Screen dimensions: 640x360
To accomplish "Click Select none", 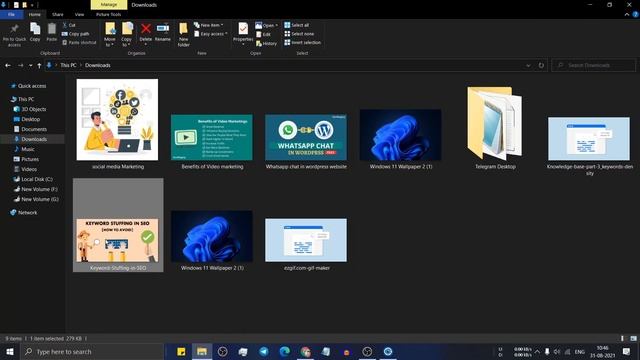I will (299, 34).
